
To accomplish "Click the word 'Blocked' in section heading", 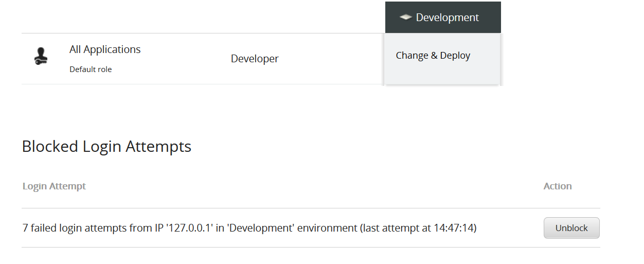I will [50, 147].
